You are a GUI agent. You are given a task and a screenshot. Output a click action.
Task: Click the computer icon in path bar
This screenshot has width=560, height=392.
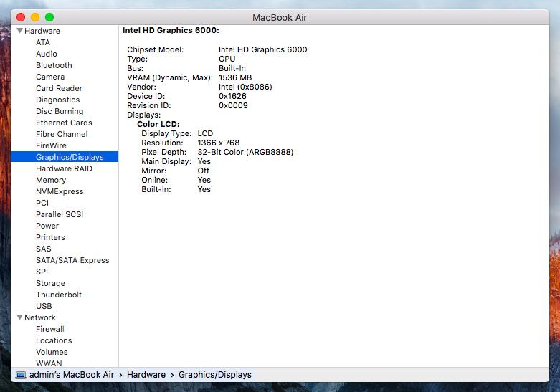pyautogui.click(x=21, y=375)
